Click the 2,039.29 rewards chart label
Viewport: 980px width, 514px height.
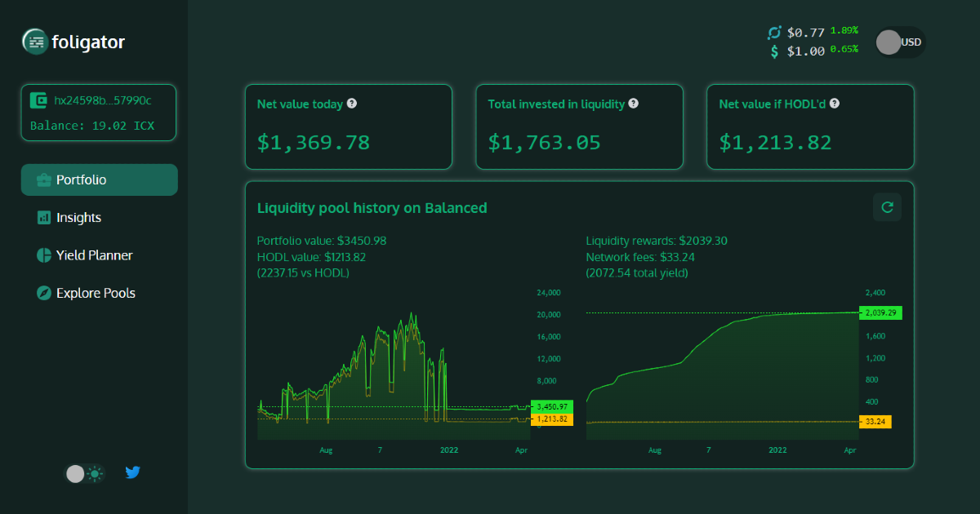[x=880, y=312]
